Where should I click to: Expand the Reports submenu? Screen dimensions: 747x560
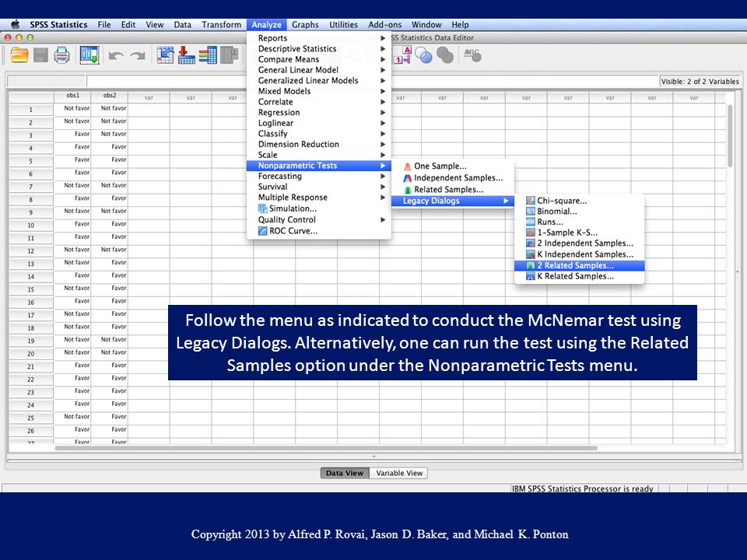tap(319, 38)
